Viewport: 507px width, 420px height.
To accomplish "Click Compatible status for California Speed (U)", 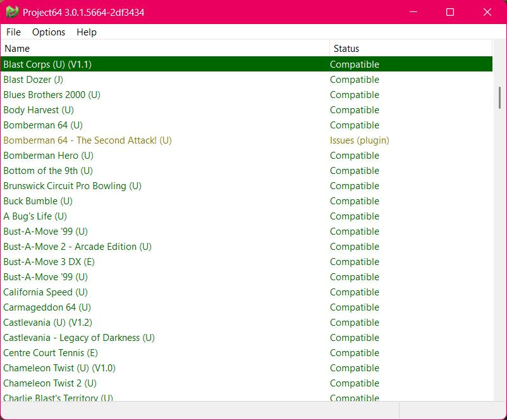I will (355, 292).
